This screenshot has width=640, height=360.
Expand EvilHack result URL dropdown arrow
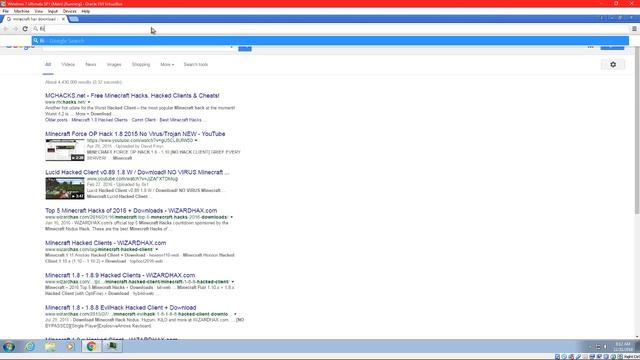pos(235,314)
